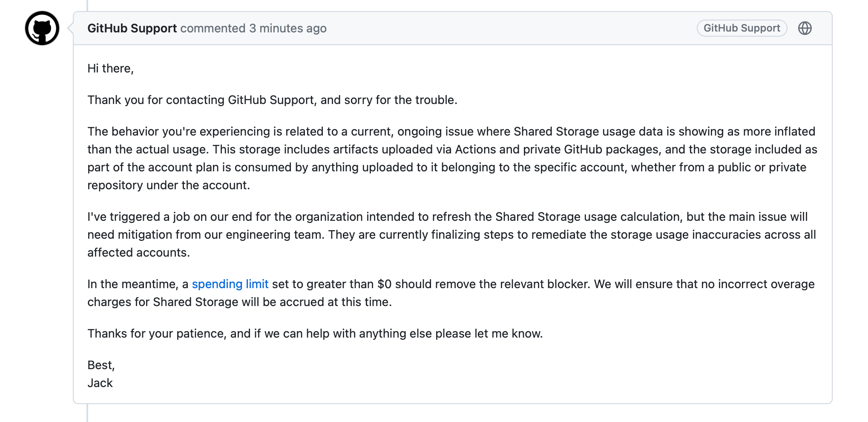Click the "Best," sign-off text
868x422 pixels.
click(x=101, y=365)
